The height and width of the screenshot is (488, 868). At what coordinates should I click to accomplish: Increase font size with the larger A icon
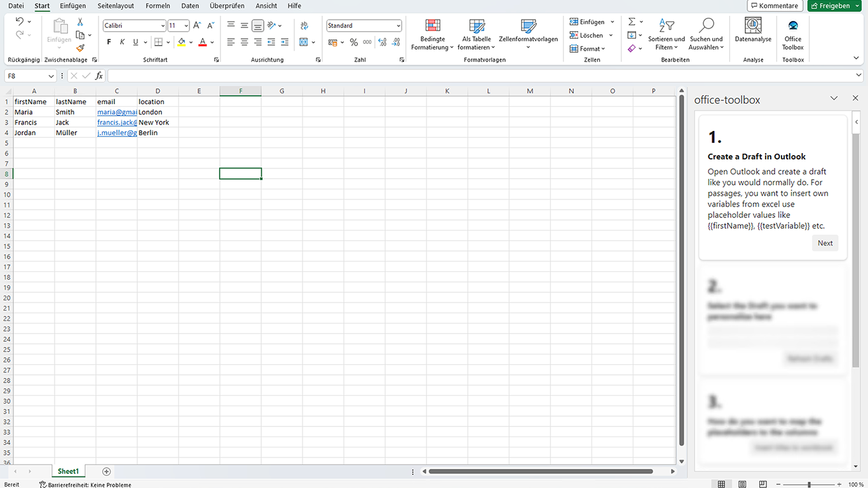(197, 25)
